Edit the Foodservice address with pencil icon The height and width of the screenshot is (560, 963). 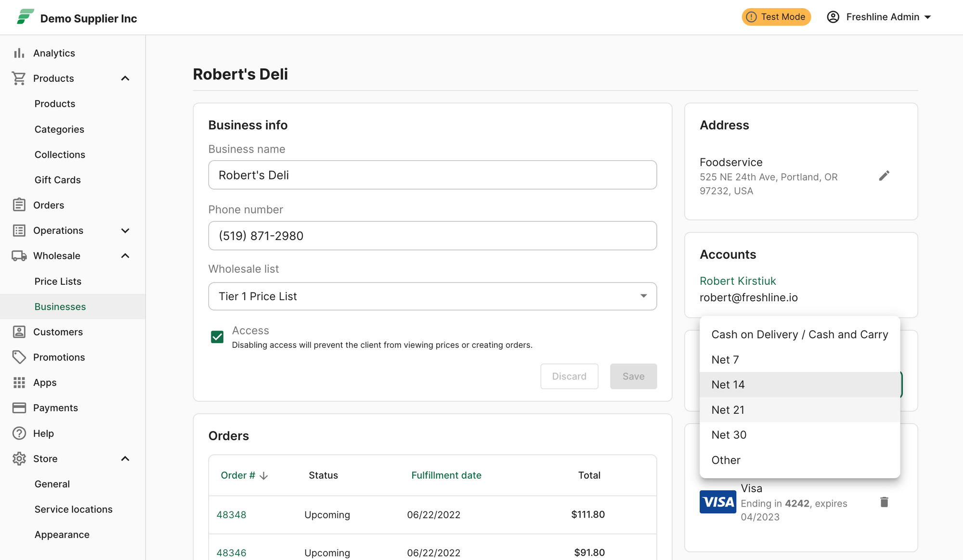pyautogui.click(x=884, y=176)
